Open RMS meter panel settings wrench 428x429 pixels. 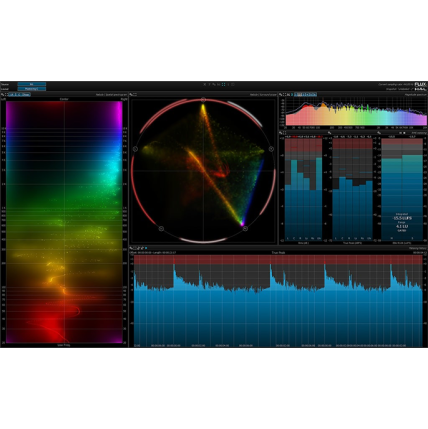pyautogui.click(x=281, y=133)
